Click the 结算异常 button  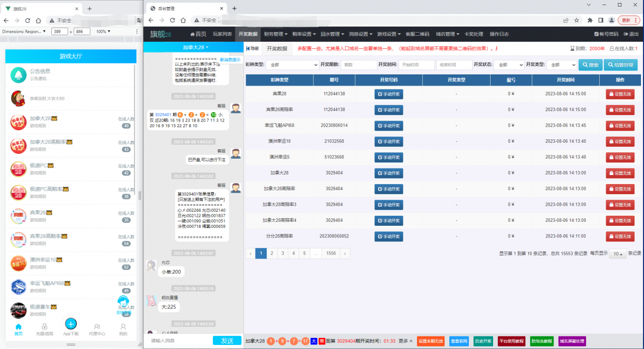pyautogui.click(x=620, y=65)
